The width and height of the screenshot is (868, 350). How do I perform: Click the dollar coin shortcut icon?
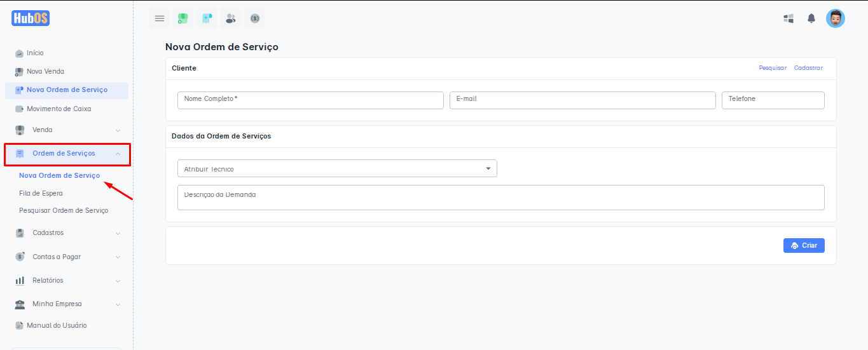[255, 18]
